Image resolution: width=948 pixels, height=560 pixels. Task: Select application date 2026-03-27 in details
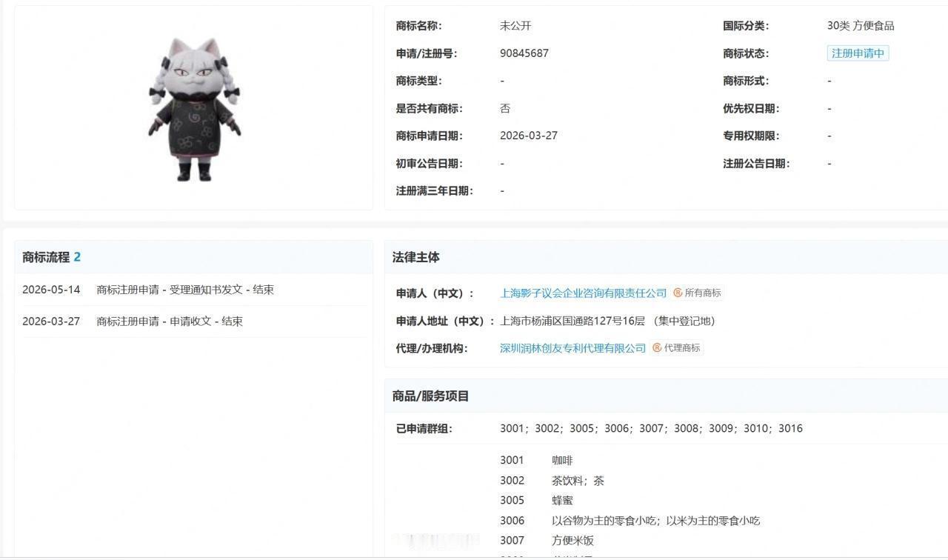click(529, 136)
